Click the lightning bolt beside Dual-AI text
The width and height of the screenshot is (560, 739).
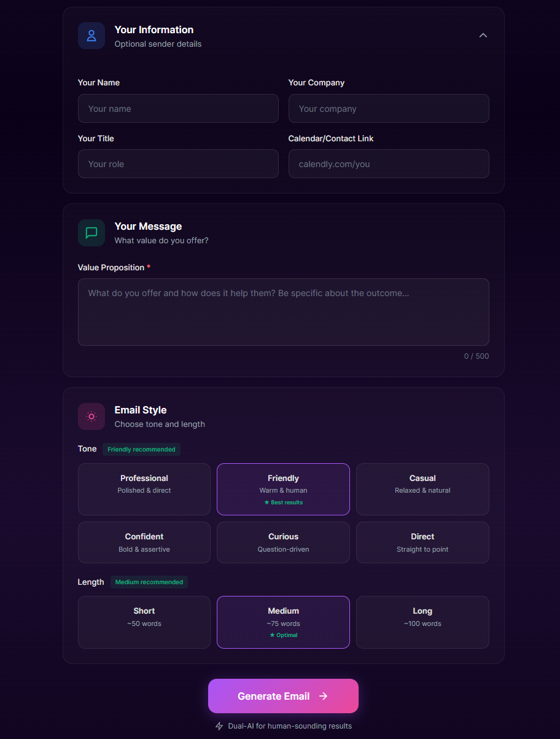pos(219,725)
